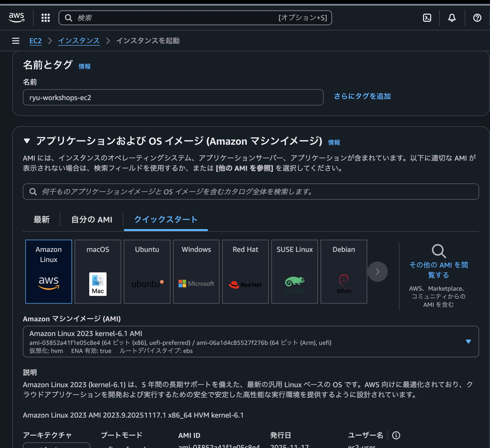This screenshot has width=490, height=448.
Task: Launch the CloudShell terminal icon
Action: coord(427,18)
